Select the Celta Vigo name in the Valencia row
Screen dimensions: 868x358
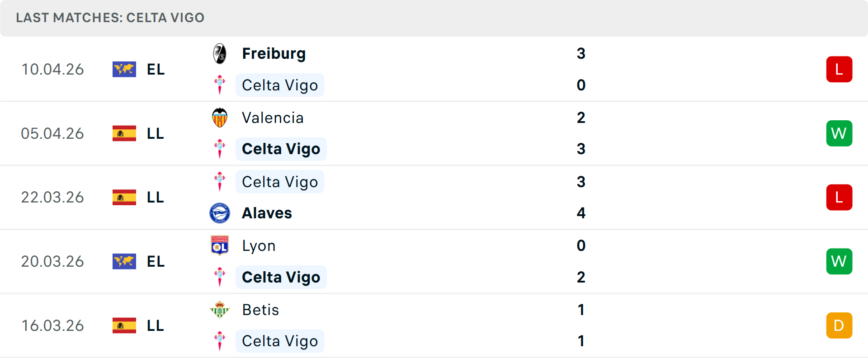click(x=281, y=149)
